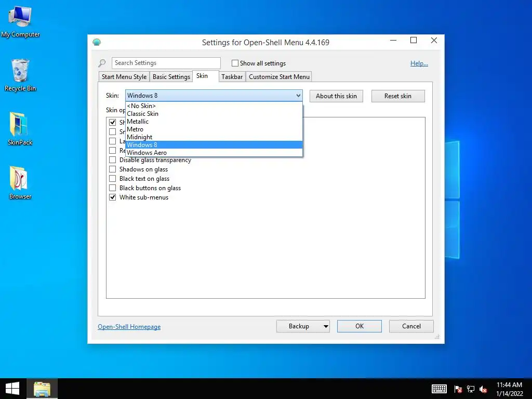Viewport: 532px width, 399px height.
Task: Open the Windows Start button
Action: tap(12, 389)
